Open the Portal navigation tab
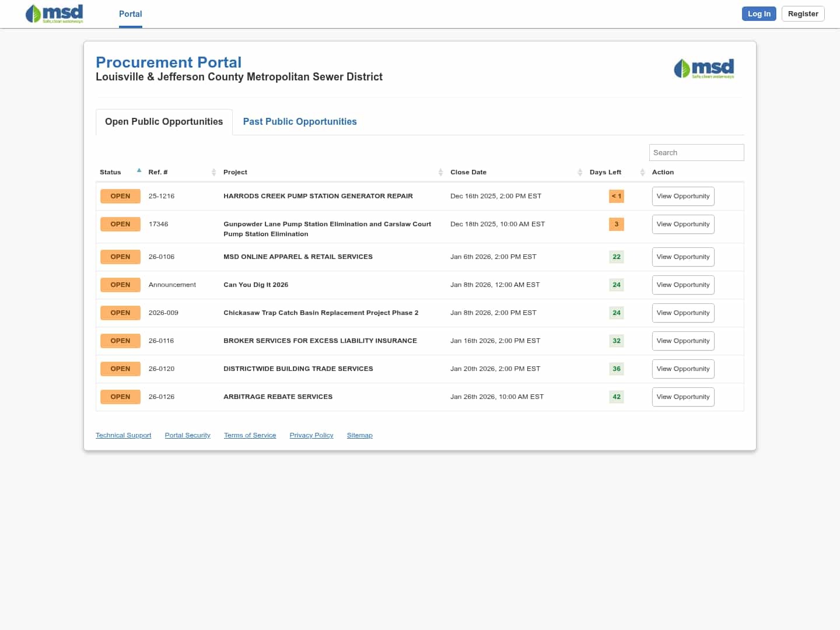Image resolution: width=840 pixels, height=630 pixels. coord(130,14)
